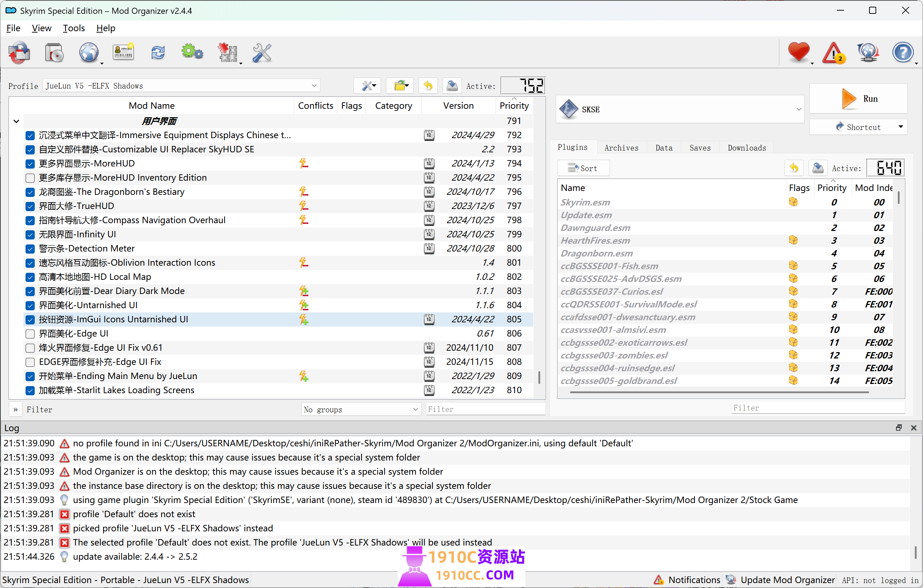923x588 pixels.
Task: Open the Nexus globe browser icon
Action: tap(89, 52)
